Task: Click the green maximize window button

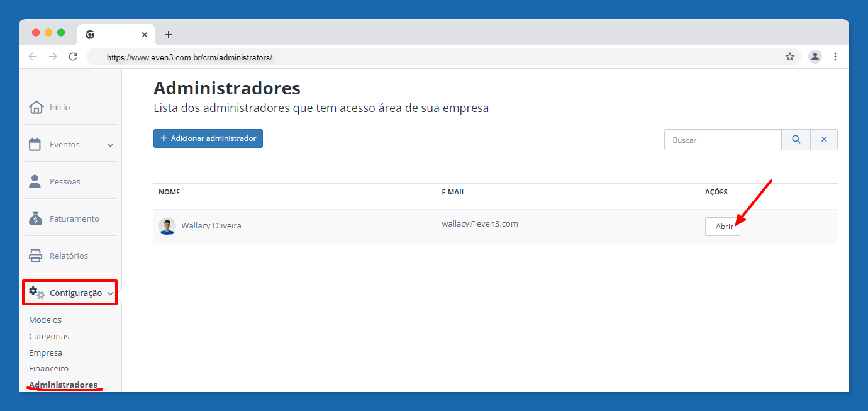Action: click(61, 33)
